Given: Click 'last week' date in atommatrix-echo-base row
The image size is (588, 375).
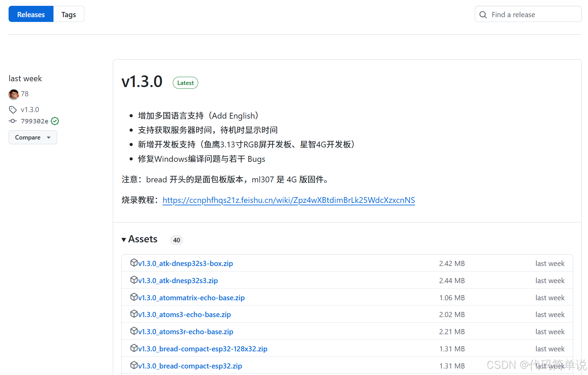Looking at the screenshot, I should (550, 298).
